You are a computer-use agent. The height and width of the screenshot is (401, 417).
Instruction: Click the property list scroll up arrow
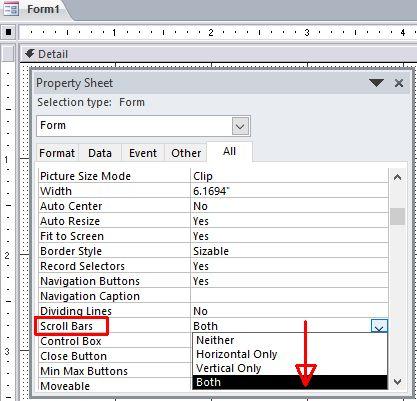[397, 177]
